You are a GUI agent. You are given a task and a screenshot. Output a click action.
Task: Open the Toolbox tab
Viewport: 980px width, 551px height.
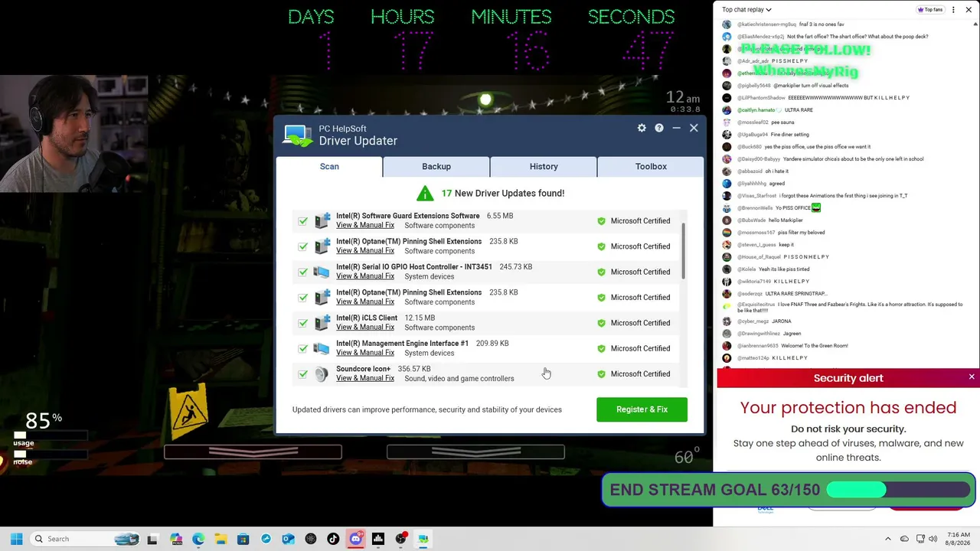tap(651, 166)
